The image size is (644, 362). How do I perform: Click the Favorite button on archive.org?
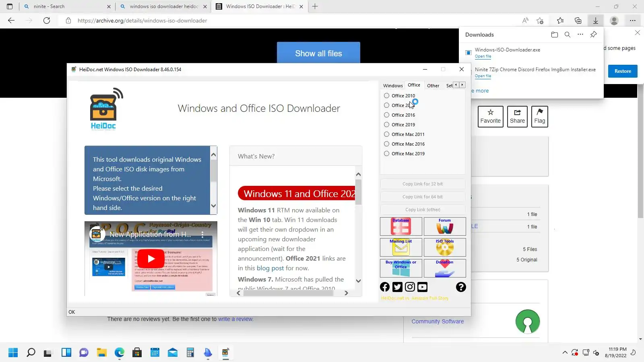[491, 117]
